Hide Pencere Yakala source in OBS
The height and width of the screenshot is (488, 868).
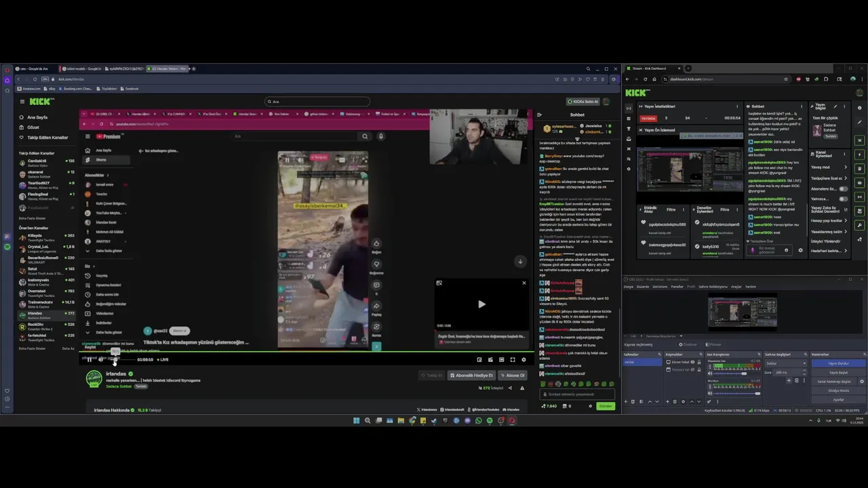coord(692,369)
